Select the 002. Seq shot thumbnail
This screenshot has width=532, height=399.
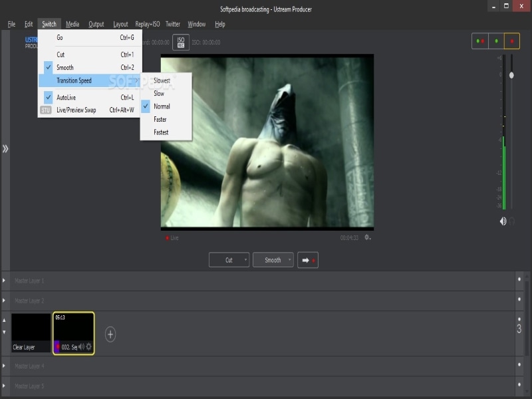tap(74, 333)
